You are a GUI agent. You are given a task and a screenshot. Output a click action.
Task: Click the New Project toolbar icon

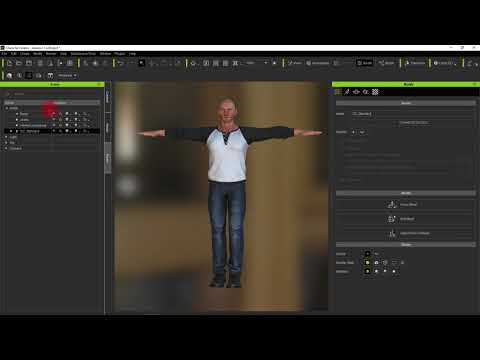[9, 63]
